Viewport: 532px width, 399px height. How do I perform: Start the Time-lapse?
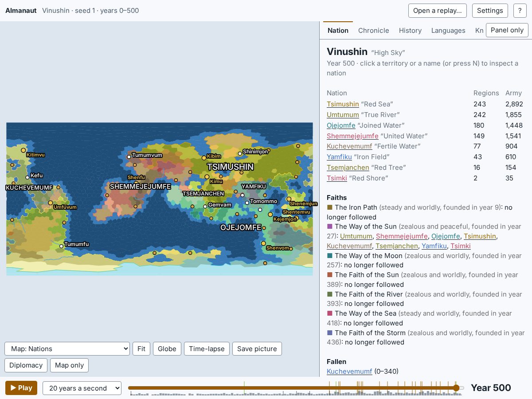pos(207,348)
